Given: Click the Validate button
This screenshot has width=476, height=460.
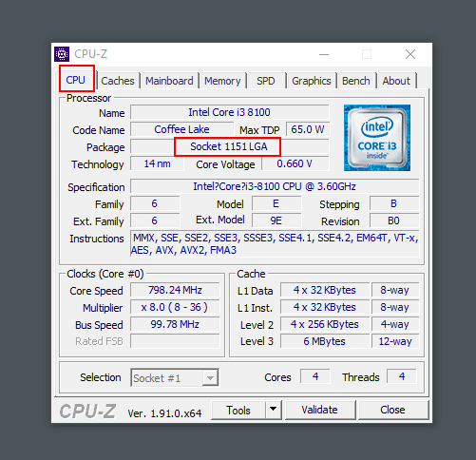Looking at the screenshot, I should tap(320, 410).
